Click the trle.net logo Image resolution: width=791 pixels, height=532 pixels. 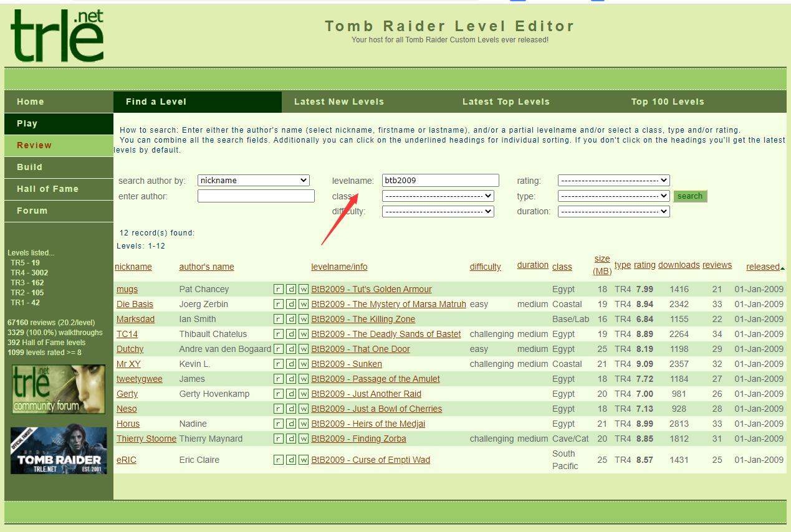point(57,36)
